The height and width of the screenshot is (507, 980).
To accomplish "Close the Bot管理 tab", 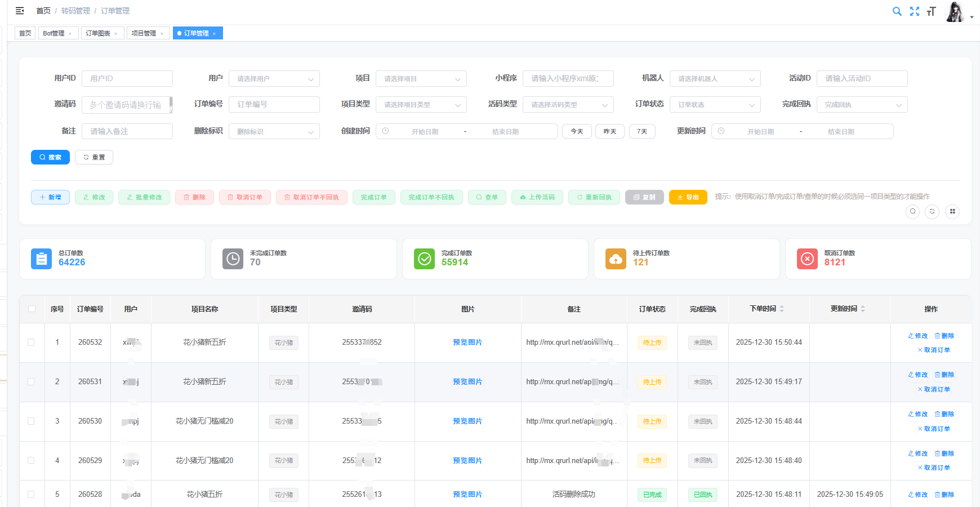I will click(x=70, y=34).
